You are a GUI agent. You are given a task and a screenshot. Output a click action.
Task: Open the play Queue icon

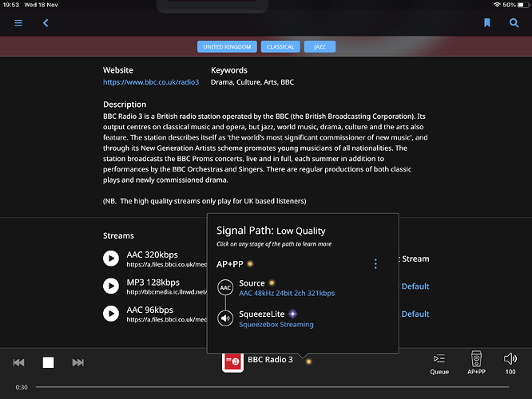(439, 363)
